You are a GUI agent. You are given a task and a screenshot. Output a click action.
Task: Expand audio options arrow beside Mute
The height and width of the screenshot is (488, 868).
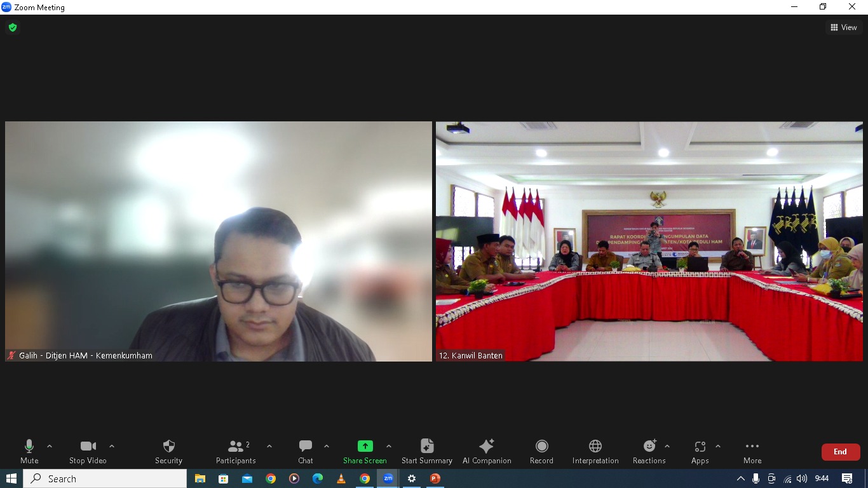pos(50,446)
